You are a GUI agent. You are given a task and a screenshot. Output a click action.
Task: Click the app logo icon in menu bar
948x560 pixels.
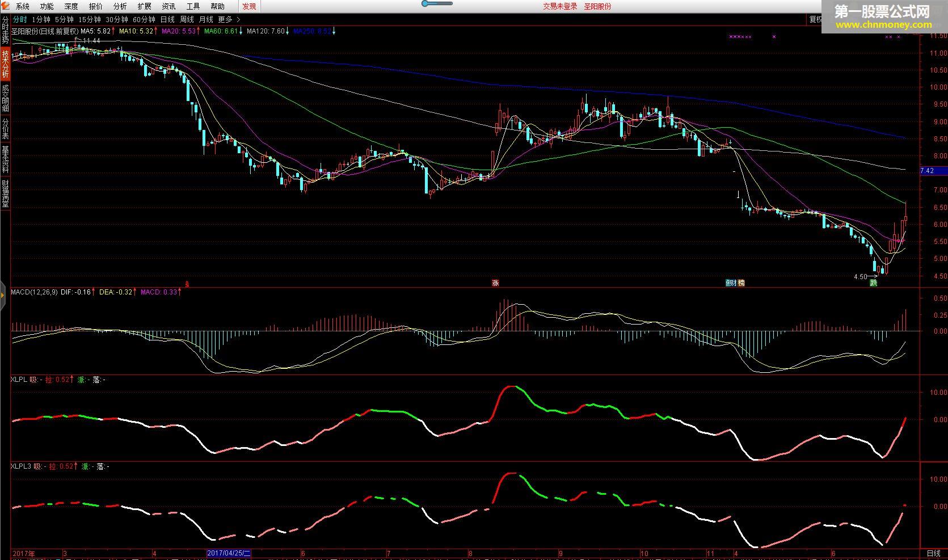(6, 6)
